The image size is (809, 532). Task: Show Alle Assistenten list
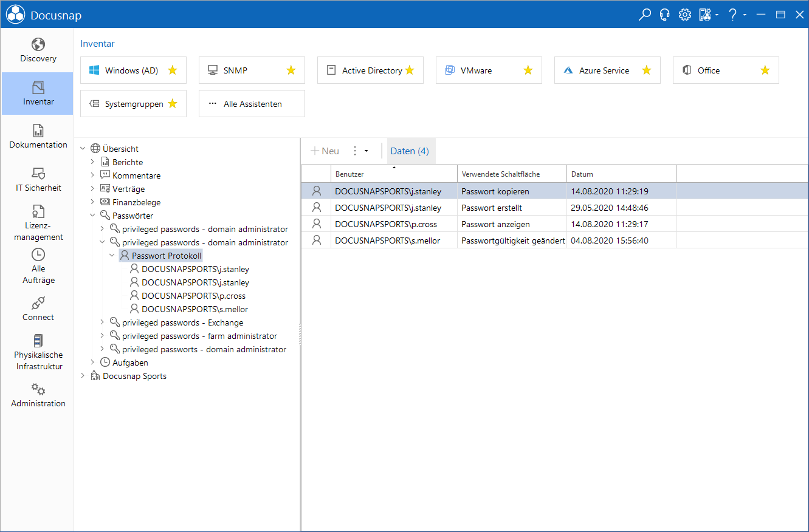[252, 104]
